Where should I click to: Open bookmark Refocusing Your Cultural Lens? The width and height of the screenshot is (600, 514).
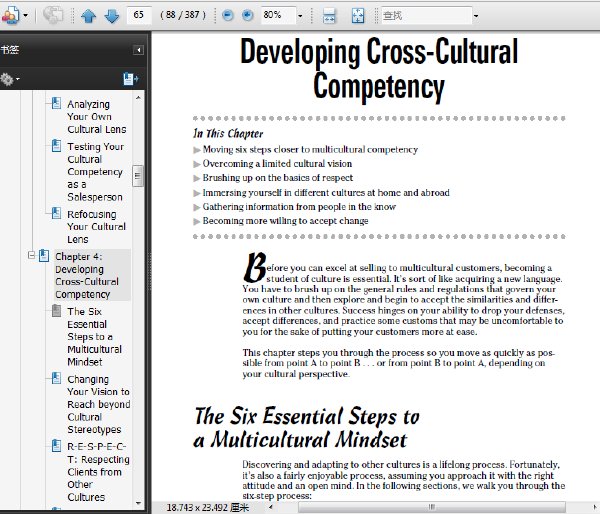coord(96,227)
